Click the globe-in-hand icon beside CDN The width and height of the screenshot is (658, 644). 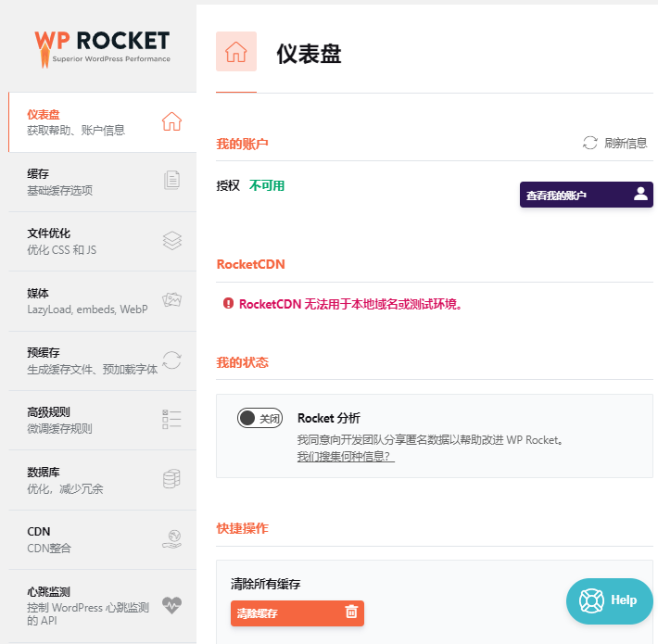click(172, 539)
